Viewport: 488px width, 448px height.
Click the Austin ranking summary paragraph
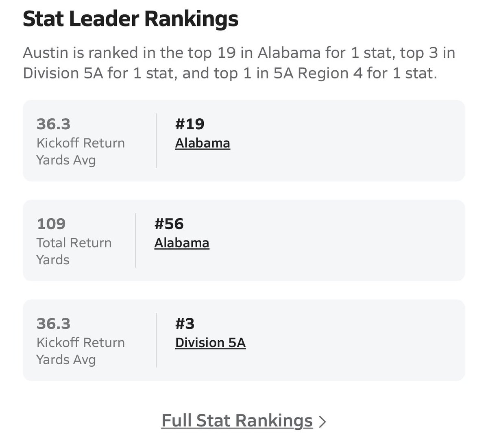[x=239, y=63]
